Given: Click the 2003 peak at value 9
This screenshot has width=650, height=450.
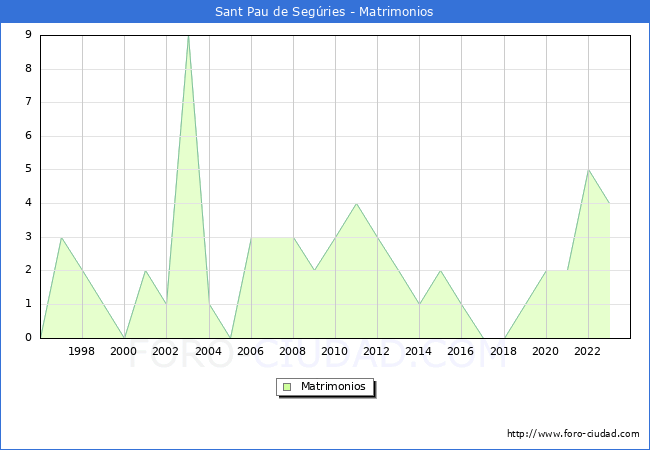Looking at the screenshot, I should [x=188, y=36].
